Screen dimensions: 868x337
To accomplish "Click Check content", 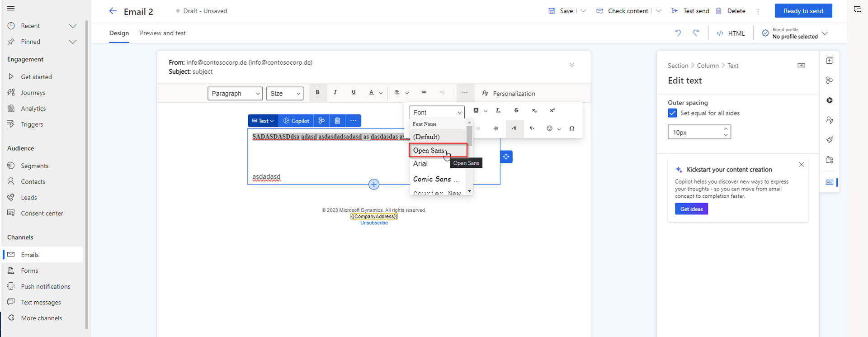I will pyautogui.click(x=622, y=11).
